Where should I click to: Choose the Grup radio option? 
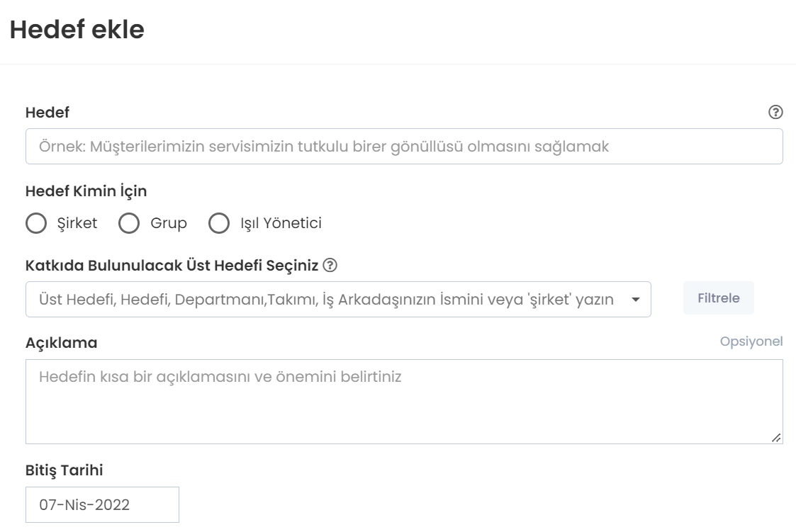[128, 224]
